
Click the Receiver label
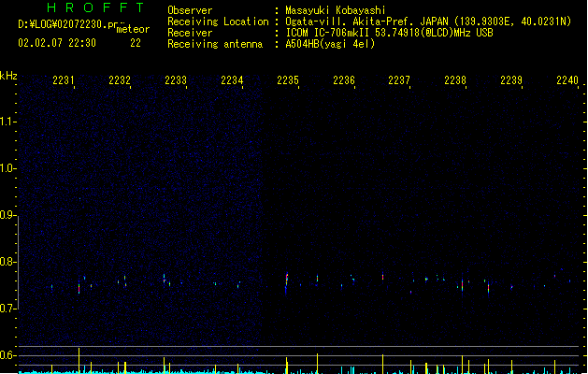click(x=190, y=33)
